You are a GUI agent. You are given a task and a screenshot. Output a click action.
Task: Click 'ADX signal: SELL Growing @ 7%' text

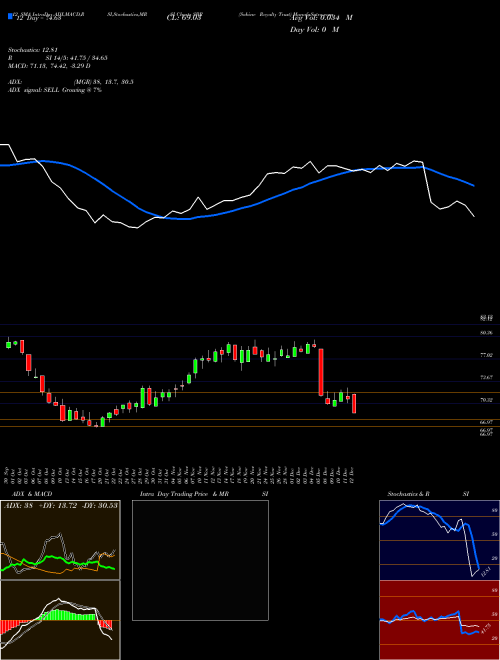(x=55, y=90)
